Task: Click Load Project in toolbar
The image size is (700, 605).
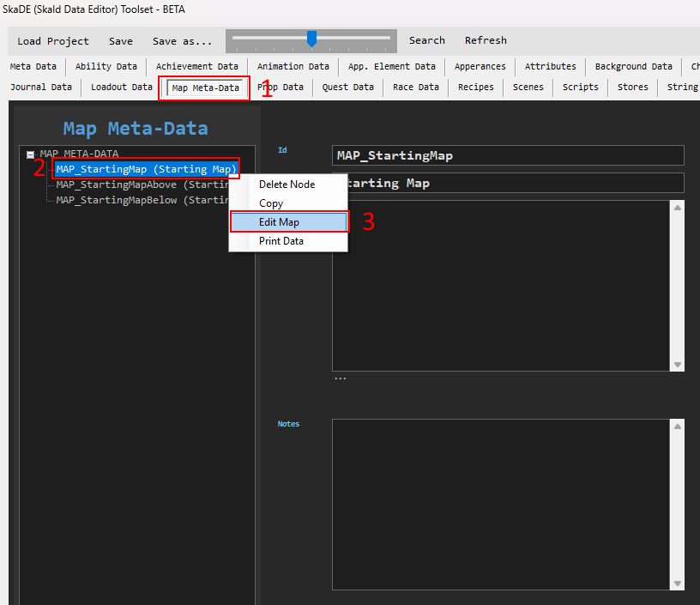Action: tap(53, 41)
